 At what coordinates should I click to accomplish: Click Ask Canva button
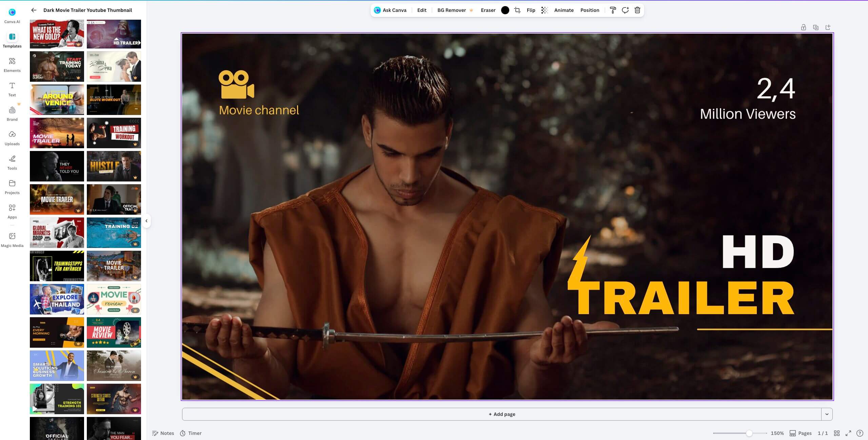tap(390, 10)
